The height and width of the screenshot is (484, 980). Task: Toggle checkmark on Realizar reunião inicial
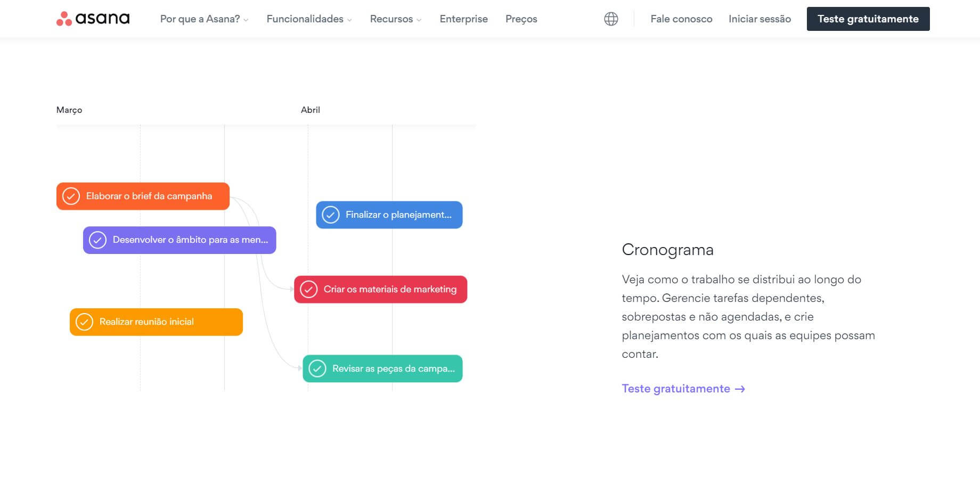click(x=84, y=322)
